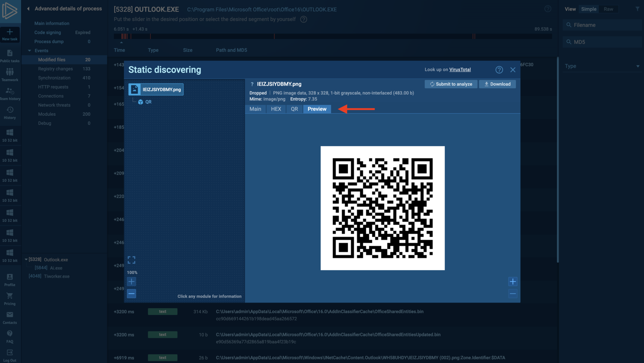Click the Submit to analyze button
Image resolution: width=644 pixels, height=363 pixels.
tap(451, 84)
